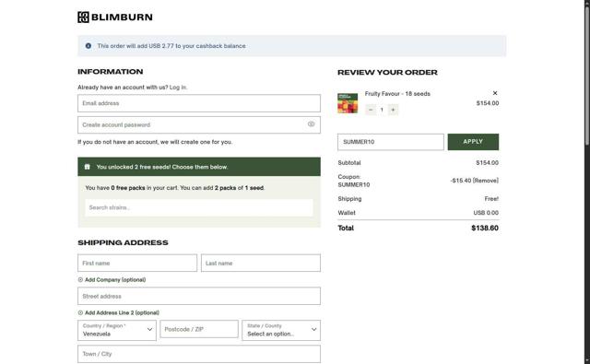Open the Country / Region dropdown
590x364 pixels.
click(x=117, y=330)
